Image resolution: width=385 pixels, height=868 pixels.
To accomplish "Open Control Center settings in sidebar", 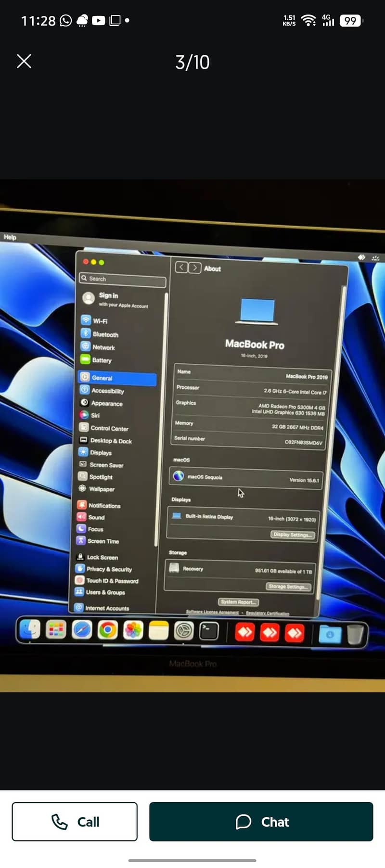I will 104,428.
